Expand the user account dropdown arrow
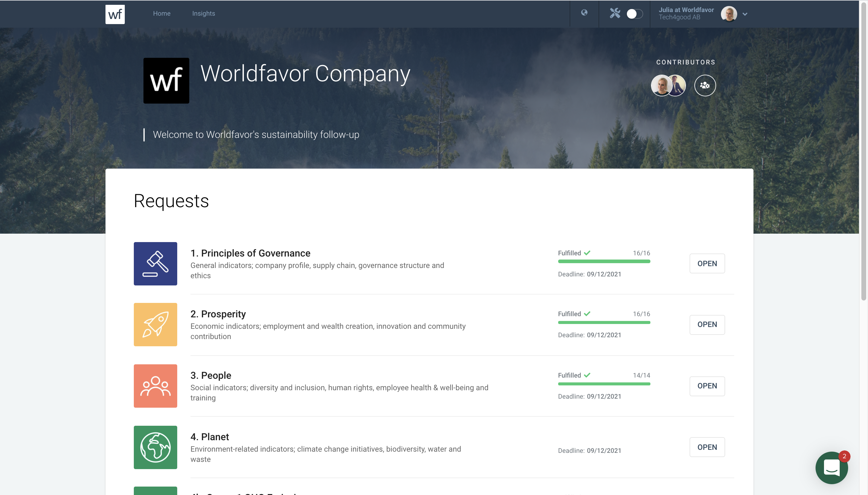868x495 pixels. tap(745, 14)
